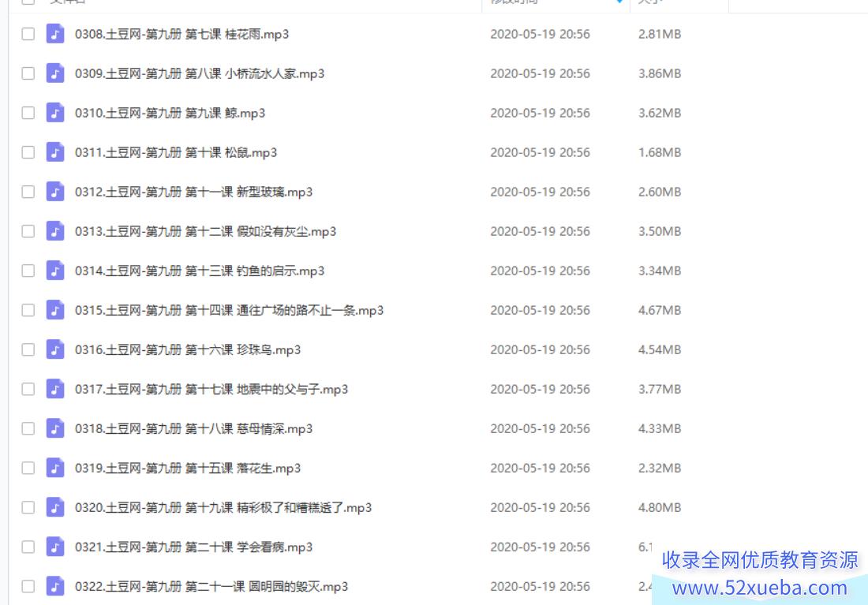The height and width of the screenshot is (605, 868).
Task: Click the music file icon for 0310 鲸.mp3
Action: (x=54, y=113)
